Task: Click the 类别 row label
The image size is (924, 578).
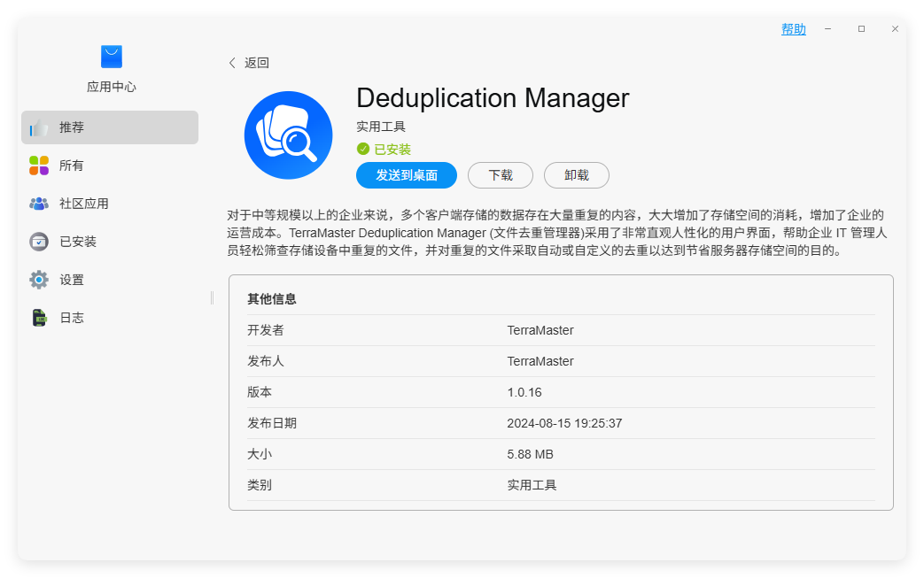Action: [260, 485]
